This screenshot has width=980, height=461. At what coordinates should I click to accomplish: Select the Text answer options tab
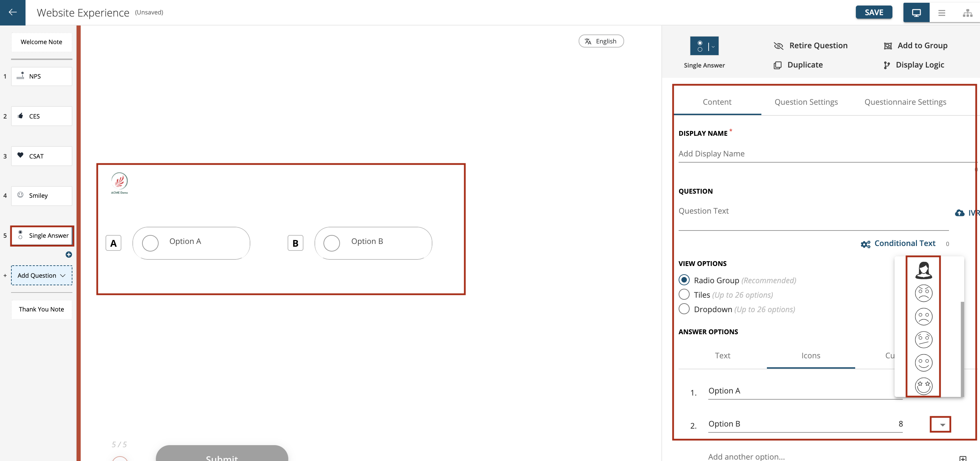pyautogui.click(x=722, y=355)
